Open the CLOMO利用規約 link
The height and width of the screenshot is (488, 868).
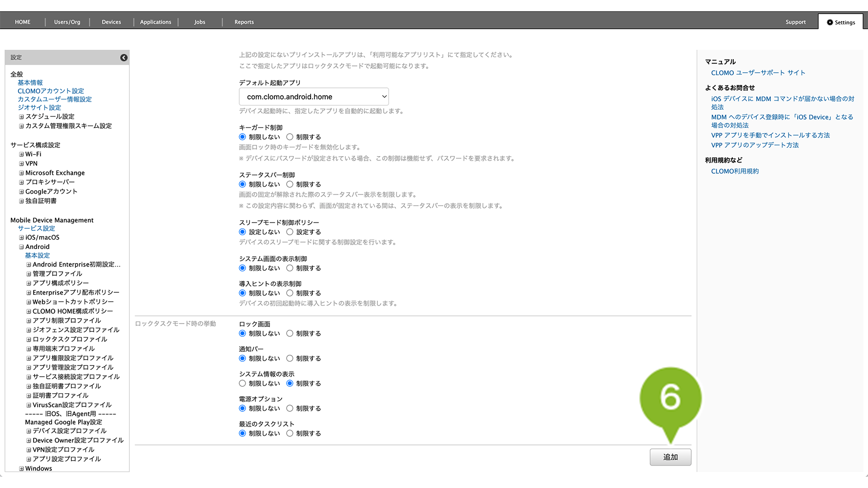point(735,171)
